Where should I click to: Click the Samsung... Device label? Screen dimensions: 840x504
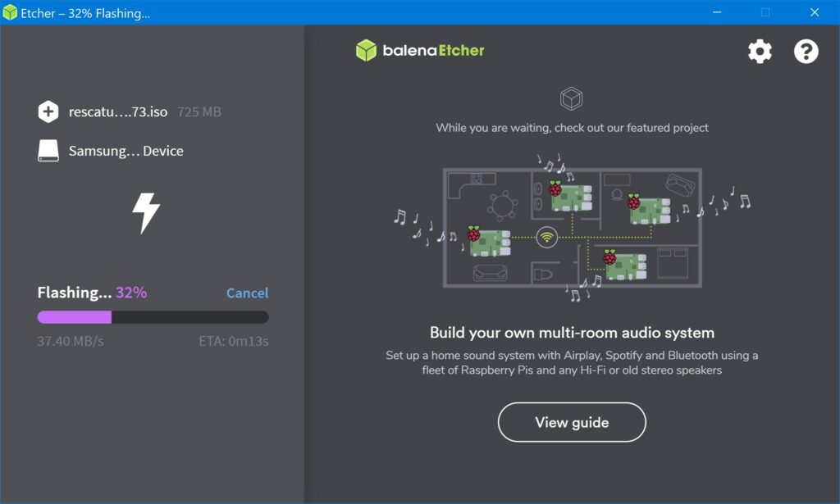(126, 151)
